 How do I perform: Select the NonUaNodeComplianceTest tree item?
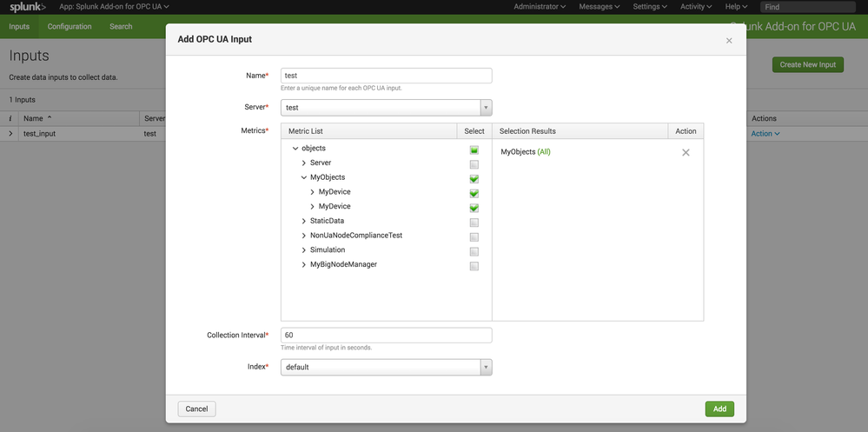pyautogui.click(x=356, y=236)
